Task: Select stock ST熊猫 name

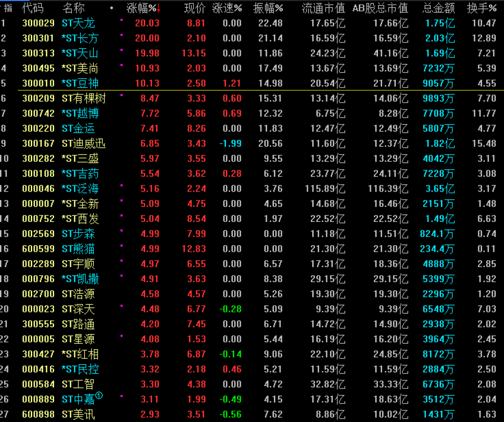Action: click(x=78, y=249)
